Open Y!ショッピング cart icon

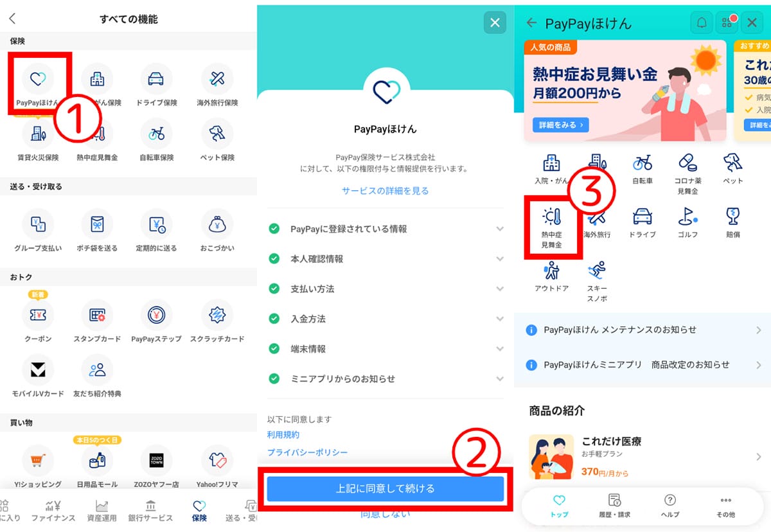(x=37, y=460)
